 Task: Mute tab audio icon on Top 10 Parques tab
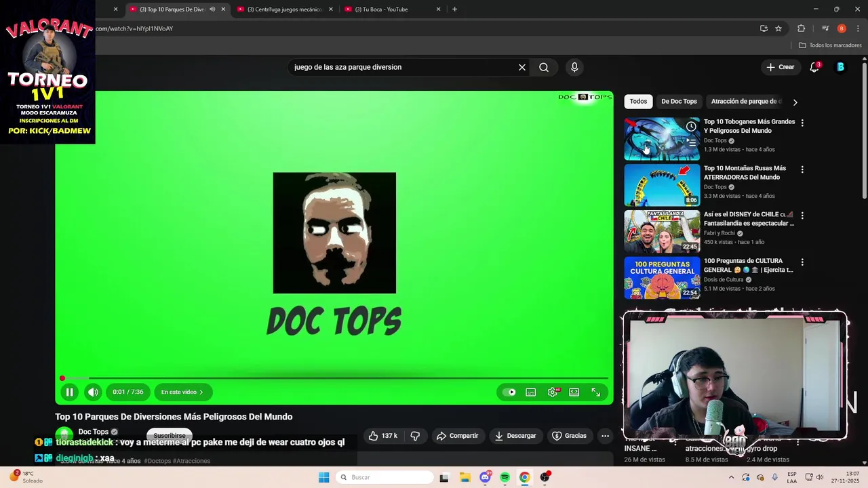(212, 9)
